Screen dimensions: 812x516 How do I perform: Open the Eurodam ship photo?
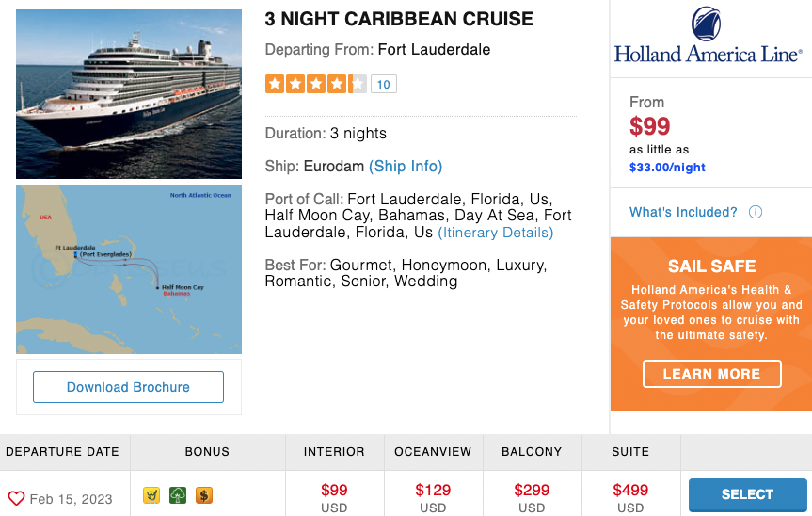point(129,94)
